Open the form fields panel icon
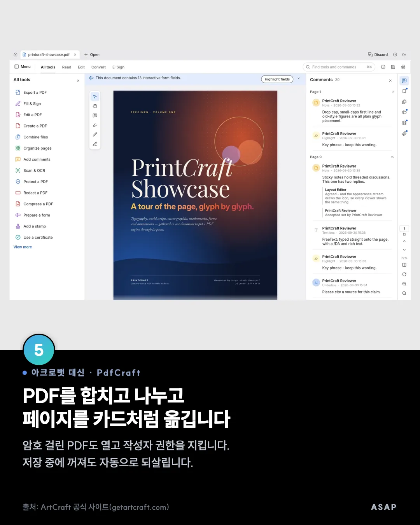The width and height of the screenshot is (420, 525). [404, 112]
